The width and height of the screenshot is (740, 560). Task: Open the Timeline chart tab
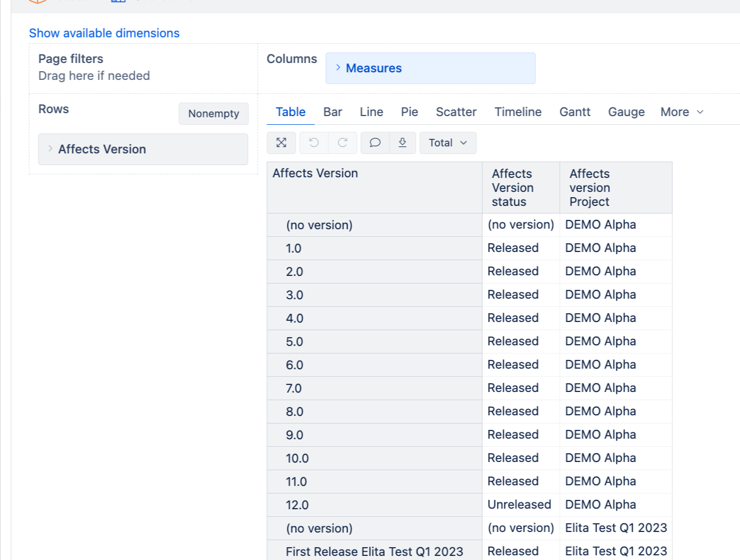click(x=518, y=112)
